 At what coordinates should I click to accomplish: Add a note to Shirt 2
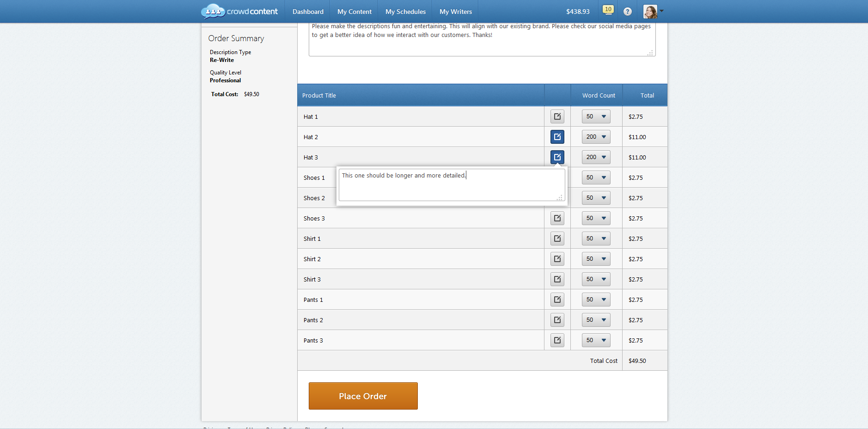click(557, 259)
